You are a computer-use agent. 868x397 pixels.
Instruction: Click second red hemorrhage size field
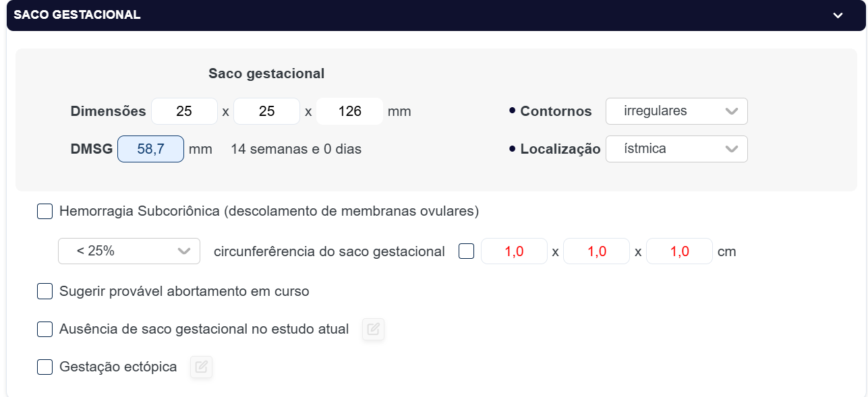click(596, 251)
